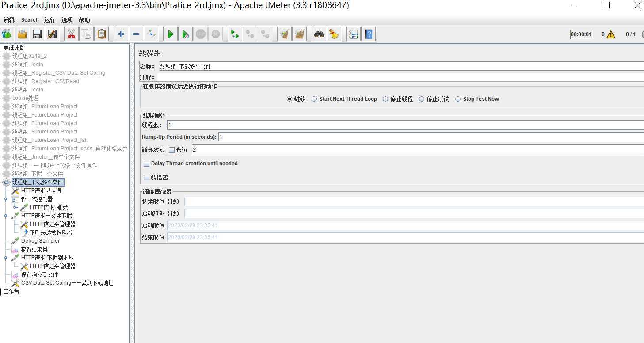The image size is (644, 343).
Task: Select 线程组_Jmeter上传单个文件 tree item
Action: pos(46,157)
